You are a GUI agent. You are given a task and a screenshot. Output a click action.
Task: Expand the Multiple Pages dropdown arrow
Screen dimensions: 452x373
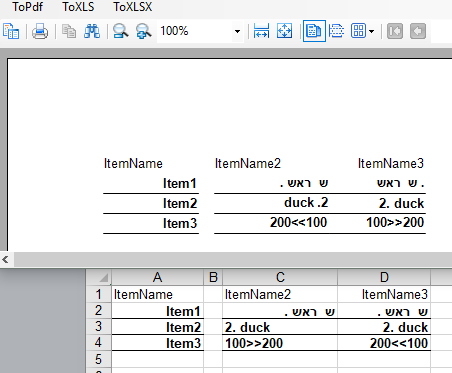click(x=372, y=31)
